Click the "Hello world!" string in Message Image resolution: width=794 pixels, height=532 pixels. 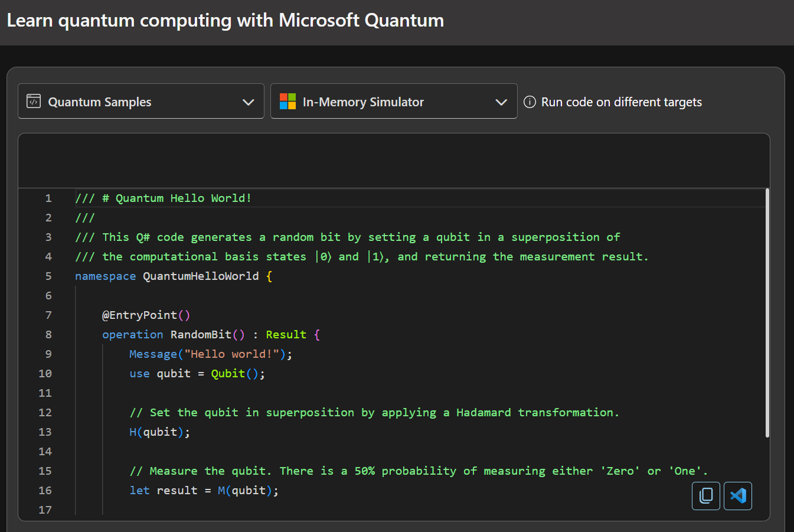[231, 354]
